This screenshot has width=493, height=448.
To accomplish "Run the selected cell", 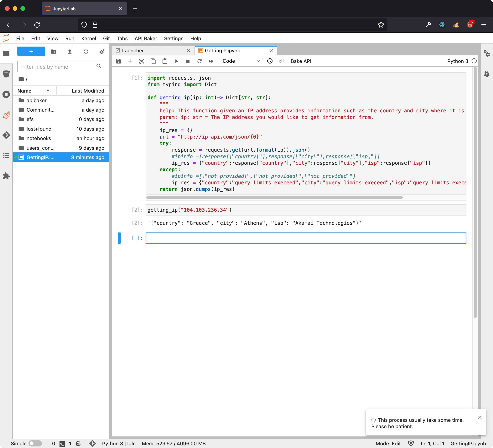I will point(177,61).
